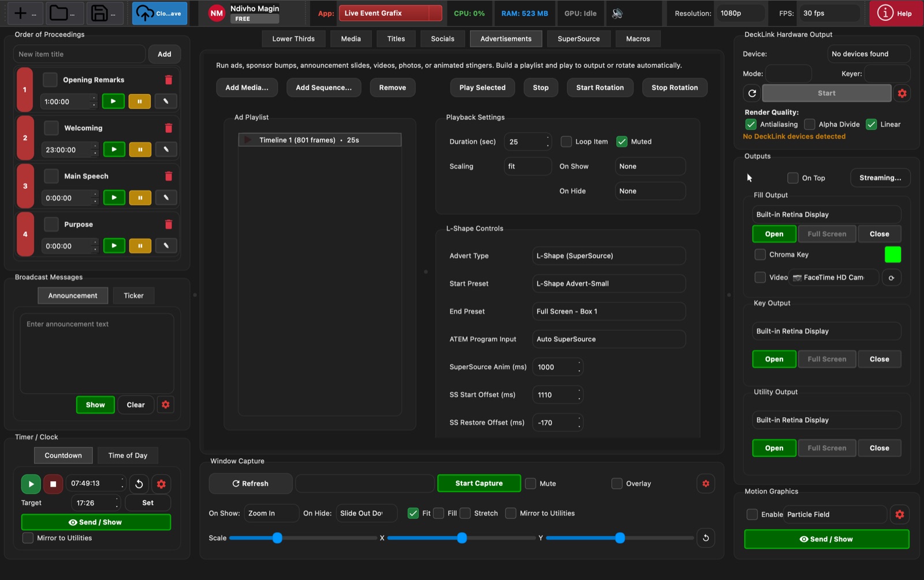Open Motion Graphics settings gear
Viewport: 924px width, 580px height.
point(900,514)
